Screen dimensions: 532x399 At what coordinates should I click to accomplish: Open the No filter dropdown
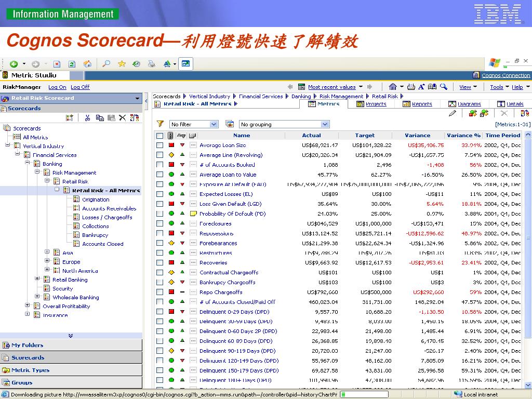click(x=194, y=124)
